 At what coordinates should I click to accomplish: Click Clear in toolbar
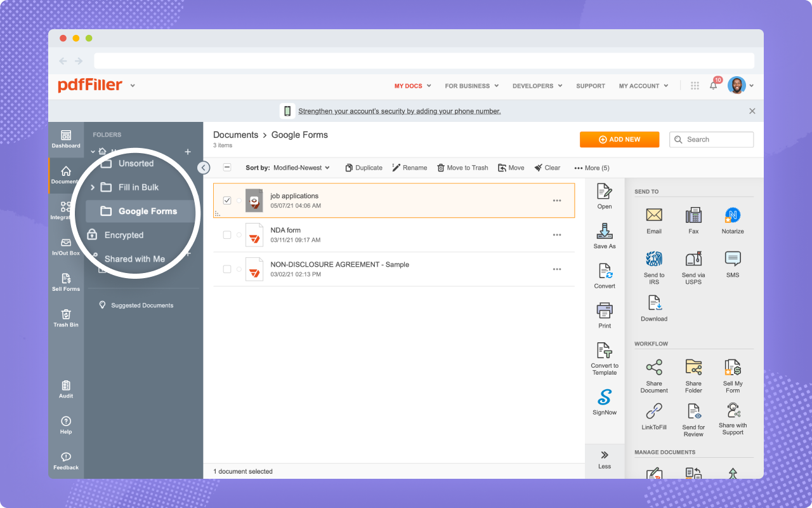tap(547, 168)
